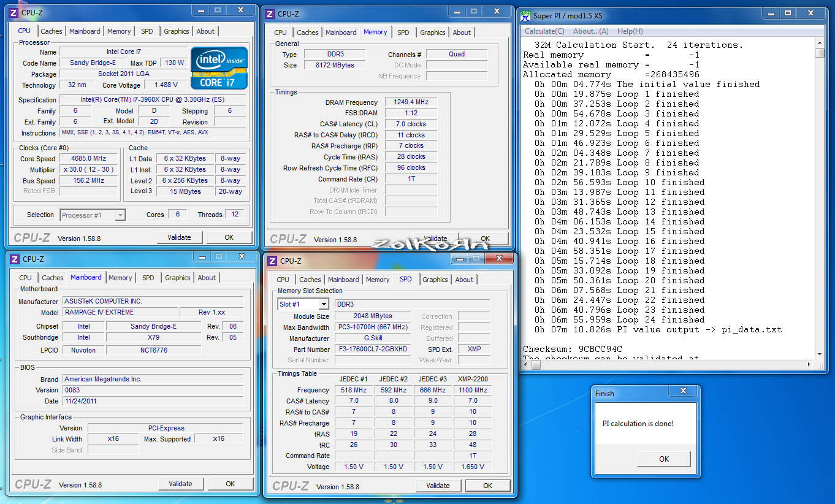Click the Checksum: 9CBCC94C line

(573, 349)
